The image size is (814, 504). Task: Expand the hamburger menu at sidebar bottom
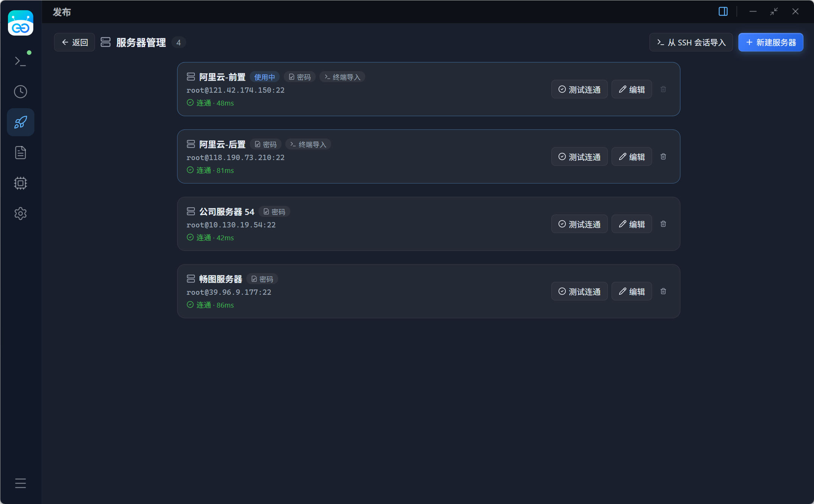[x=20, y=483]
